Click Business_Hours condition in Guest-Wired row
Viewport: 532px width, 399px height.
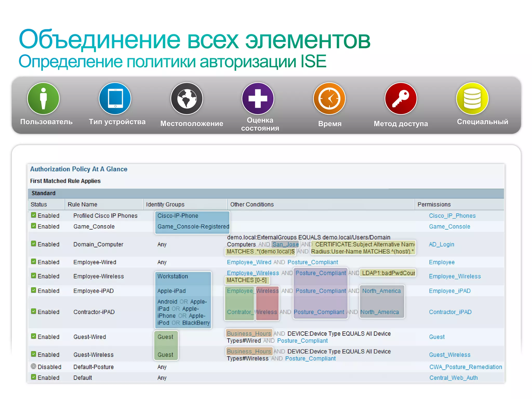(249, 334)
